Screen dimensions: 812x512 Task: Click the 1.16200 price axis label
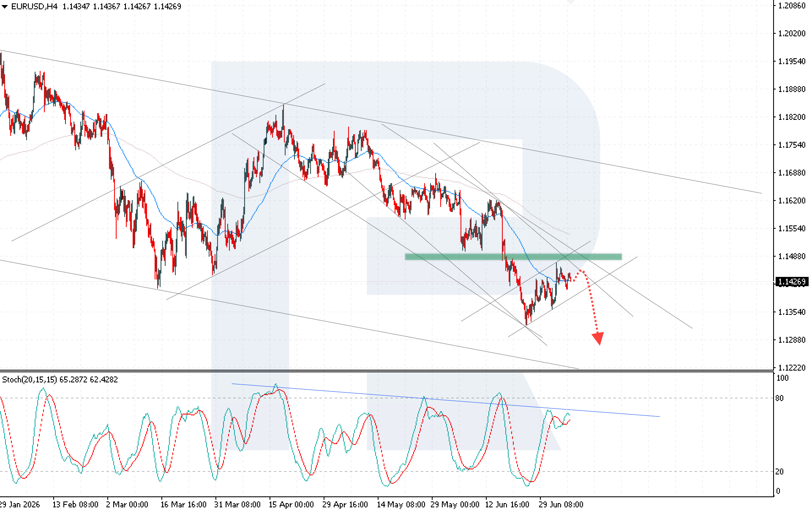[792, 201]
